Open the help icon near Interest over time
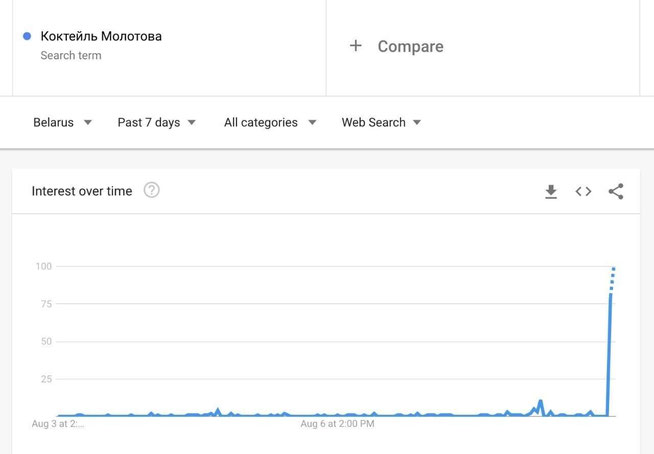The height and width of the screenshot is (454, 654). [x=151, y=190]
